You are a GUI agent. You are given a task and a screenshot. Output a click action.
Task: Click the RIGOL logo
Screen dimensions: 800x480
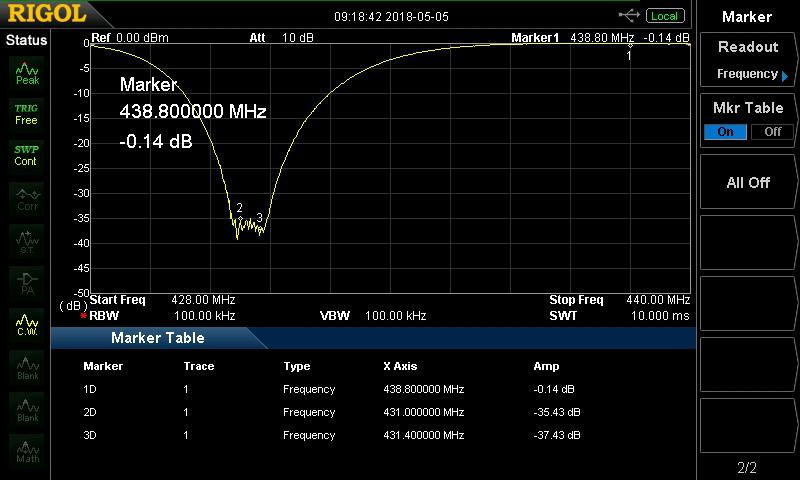[45, 15]
